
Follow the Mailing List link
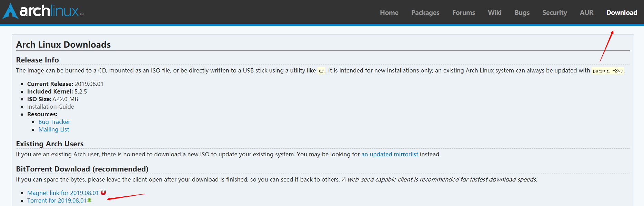click(54, 129)
